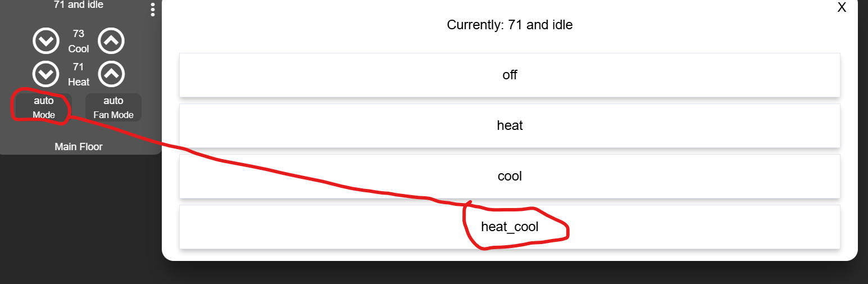This screenshot has width=868, height=284.
Task: Click the "Cool" setpoint label
Action: pos(79,49)
